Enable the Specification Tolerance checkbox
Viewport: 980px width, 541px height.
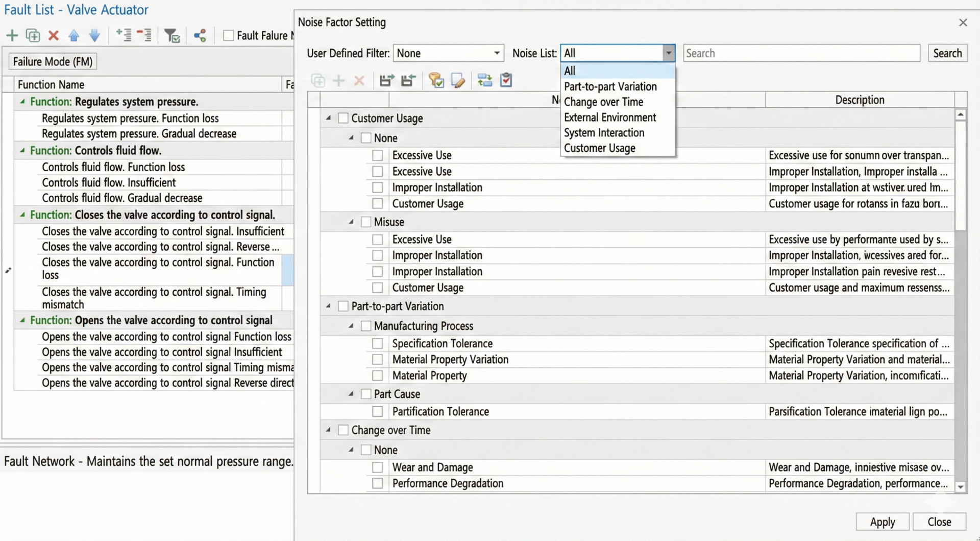[x=377, y=343]
